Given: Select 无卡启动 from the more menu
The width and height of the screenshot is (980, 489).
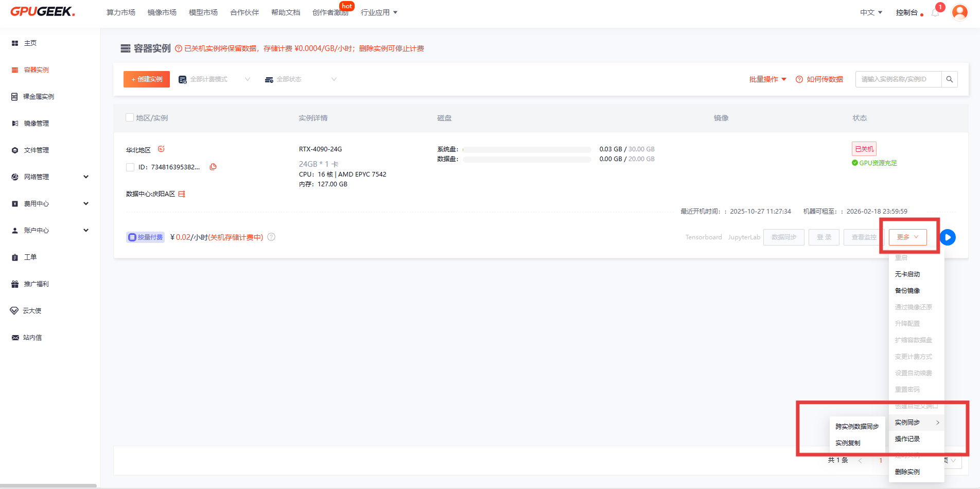Looking at the screenshot, I should point(907,274).
